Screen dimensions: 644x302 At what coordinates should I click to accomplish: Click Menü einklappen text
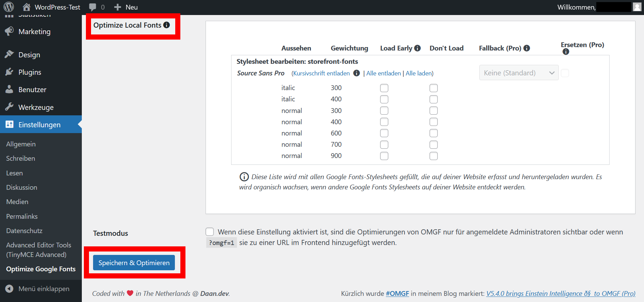(x=44, y=289)
